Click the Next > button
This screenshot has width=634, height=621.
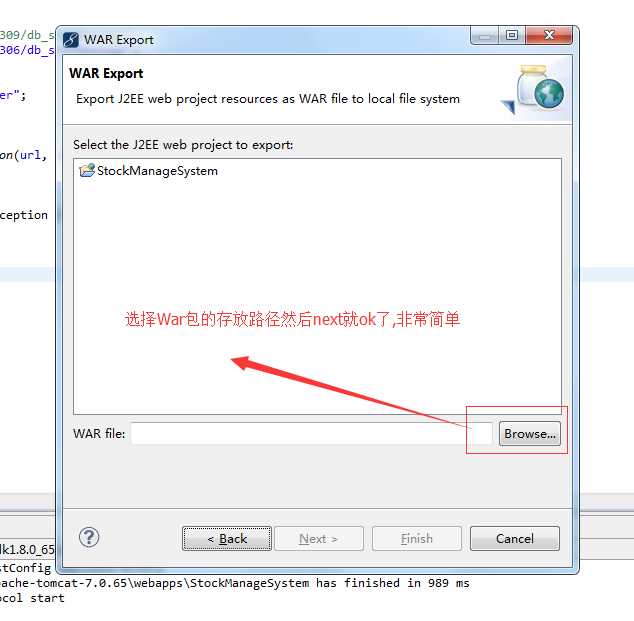pyautogui.click(x=319, y=539)
